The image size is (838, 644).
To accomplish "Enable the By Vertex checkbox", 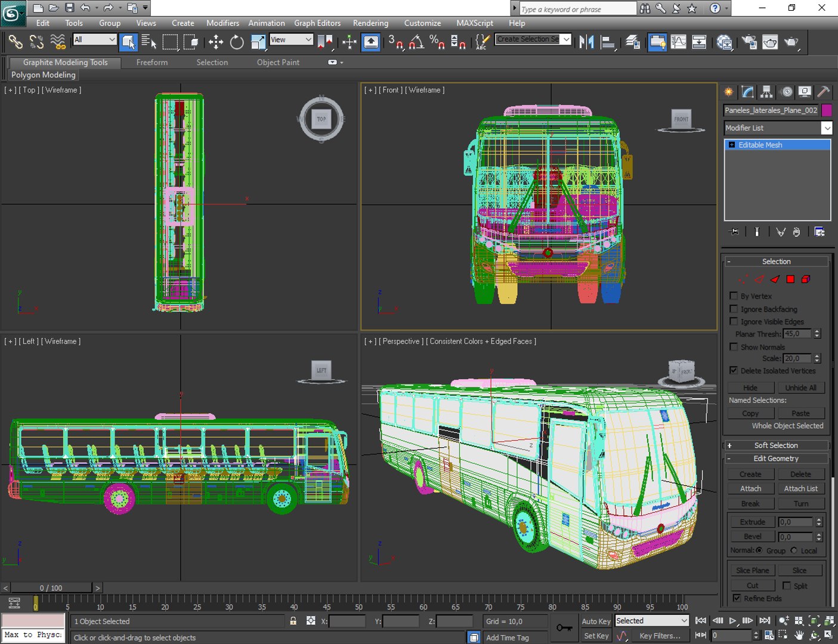I will (x=734, y=296).
